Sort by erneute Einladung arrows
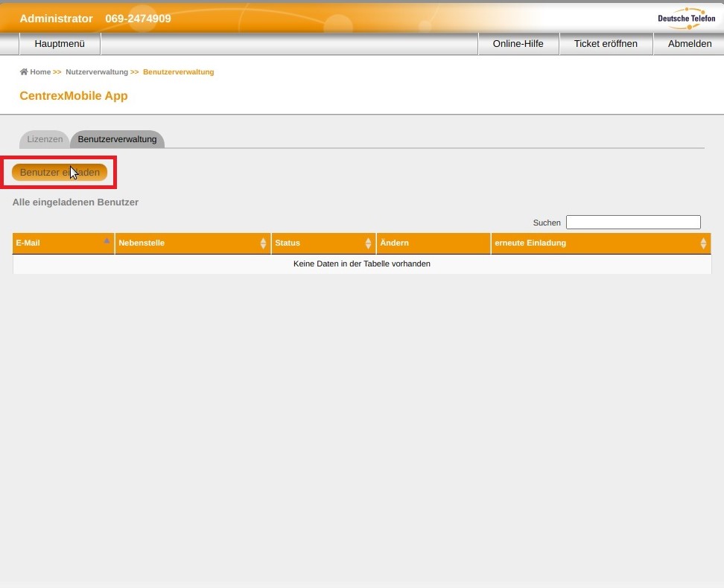 (x=703, y=243)
